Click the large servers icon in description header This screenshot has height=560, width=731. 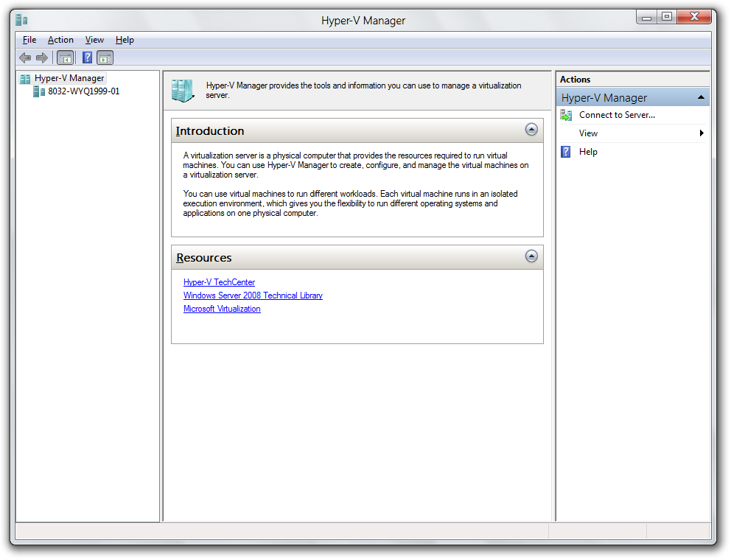pyautogui.click(x=182, y=91)
